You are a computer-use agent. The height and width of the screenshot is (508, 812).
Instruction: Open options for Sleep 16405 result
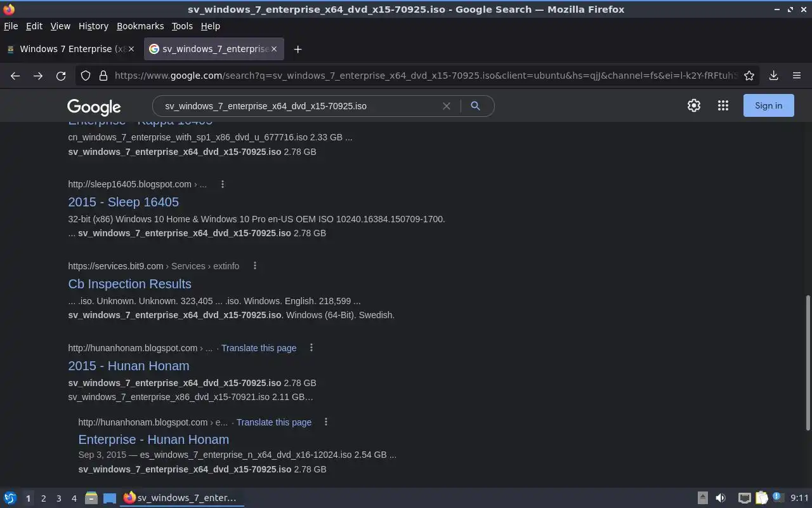pos(222,184)
